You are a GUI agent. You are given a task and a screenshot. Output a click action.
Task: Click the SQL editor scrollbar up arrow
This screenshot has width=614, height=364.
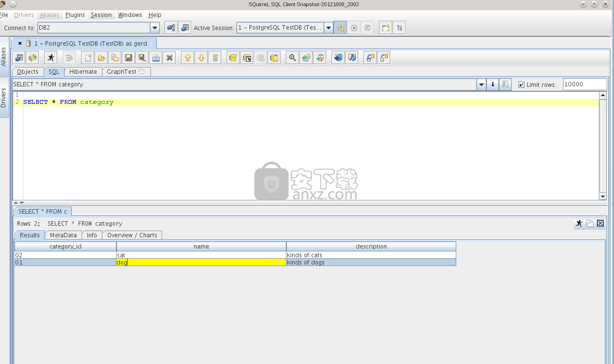pos(603,95)
